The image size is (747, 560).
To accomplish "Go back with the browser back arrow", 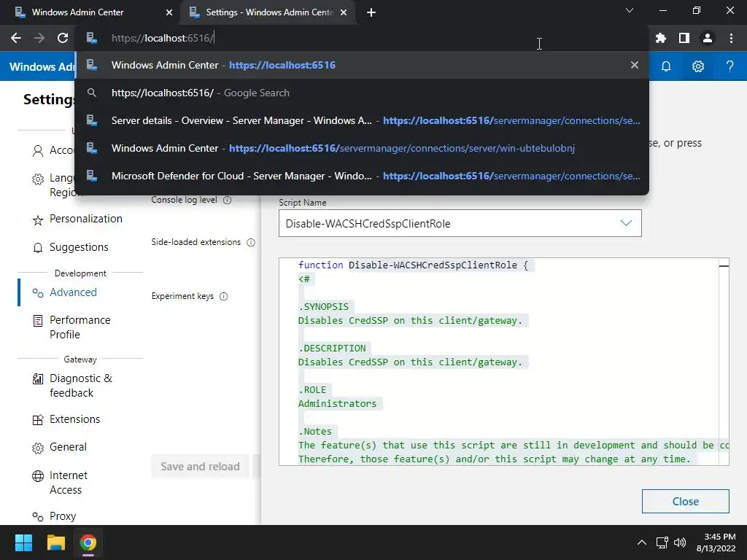I will click(16, 38).
